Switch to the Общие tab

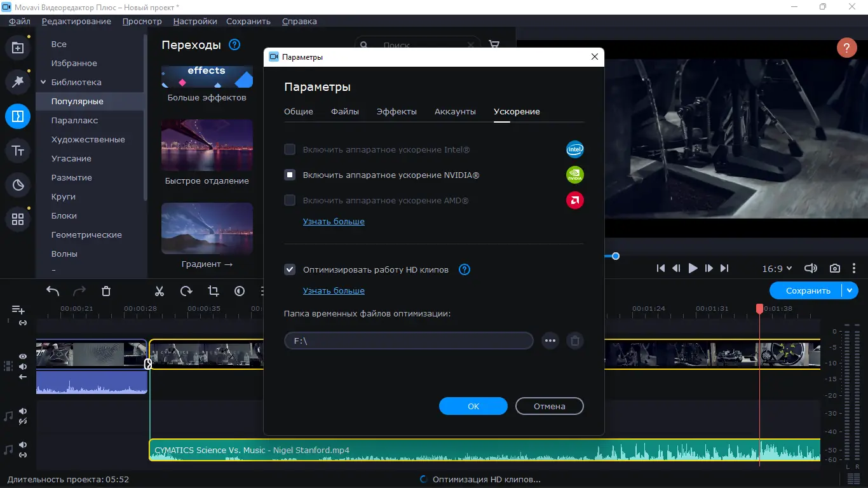click(299, 111)
